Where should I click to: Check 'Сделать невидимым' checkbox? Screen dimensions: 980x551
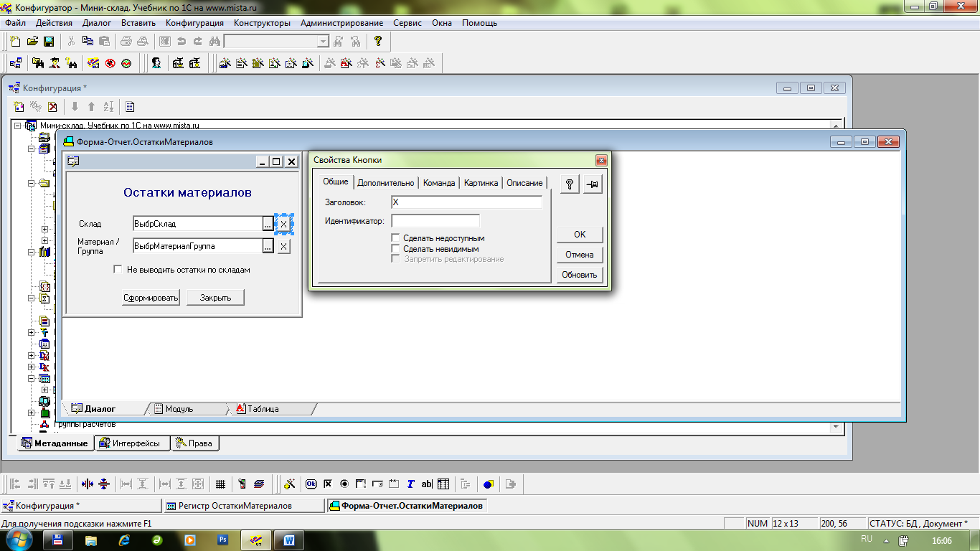point(395,248)
